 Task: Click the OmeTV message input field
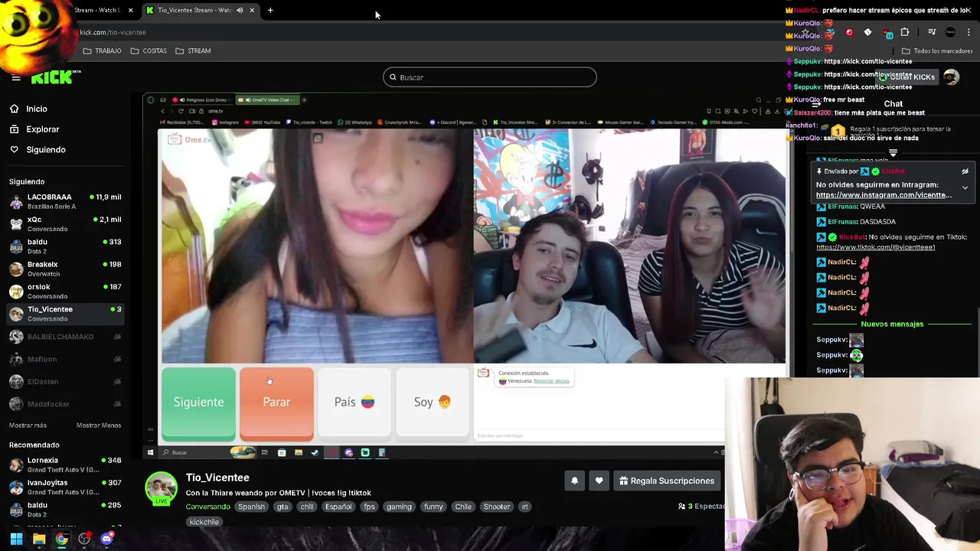point(597,435)
